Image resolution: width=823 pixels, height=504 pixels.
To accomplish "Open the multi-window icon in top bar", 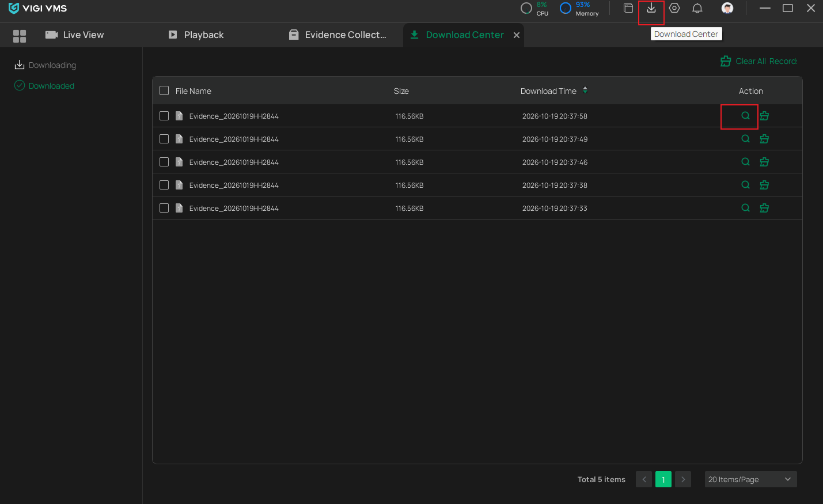I will pos(628,8).
